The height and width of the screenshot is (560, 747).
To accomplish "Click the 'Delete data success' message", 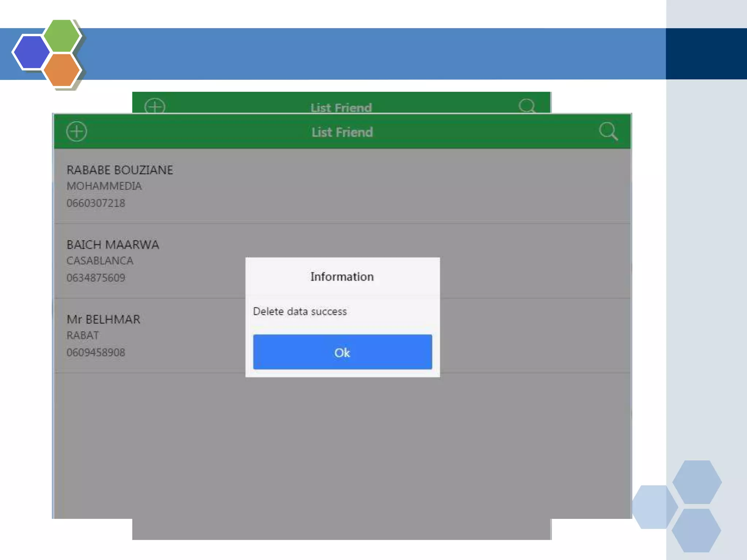I will (x=300, y=311).
